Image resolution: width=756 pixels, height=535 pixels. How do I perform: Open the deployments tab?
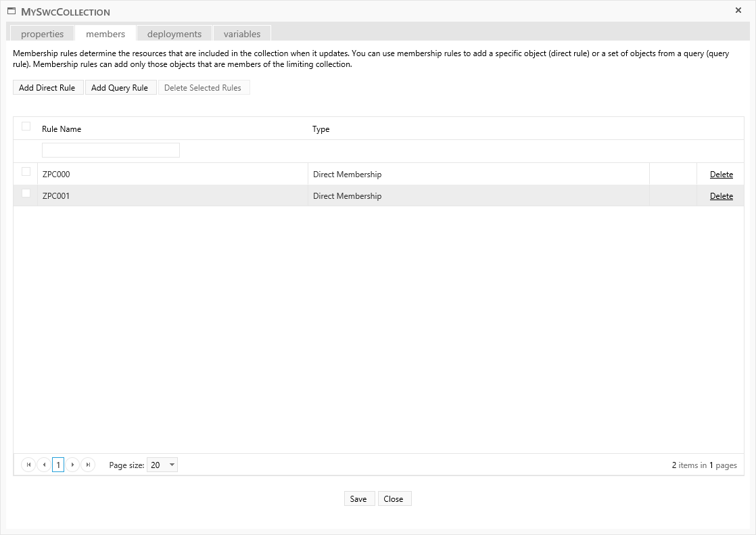174,34
